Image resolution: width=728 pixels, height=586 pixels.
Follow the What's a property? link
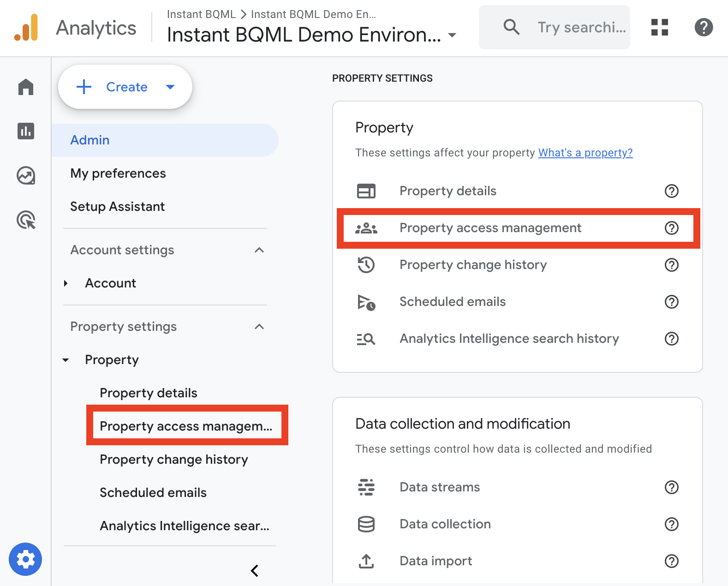[585, 153]
